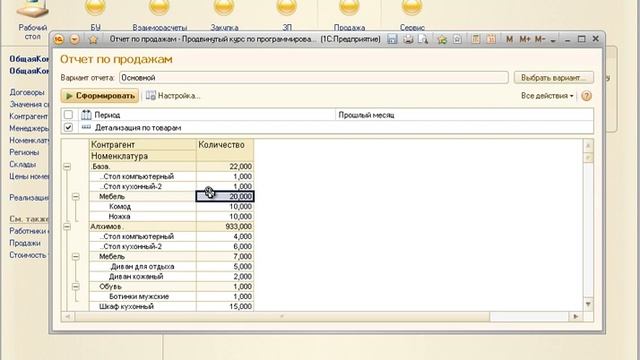The height and width of the screenshot is (360, 640).
Task: Select the 15,000 quantity cell
Action: pos(225,307)
